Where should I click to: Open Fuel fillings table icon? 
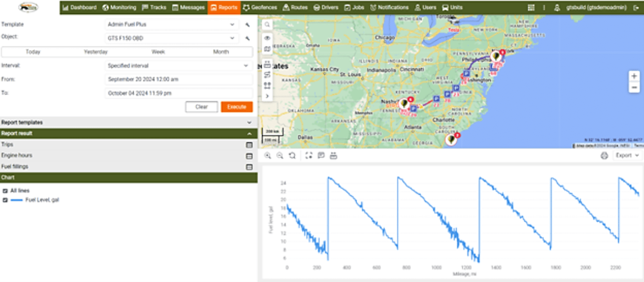pyautogui.click(x=249, y=167)
